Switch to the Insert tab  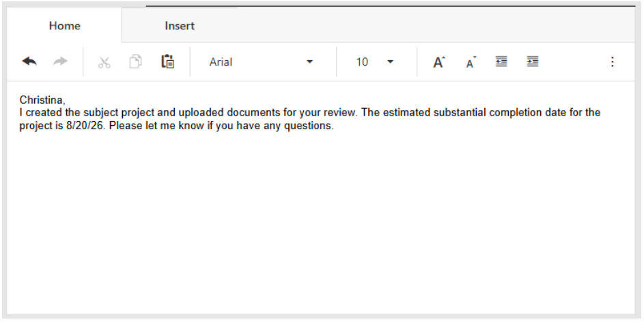pos(180,26)
